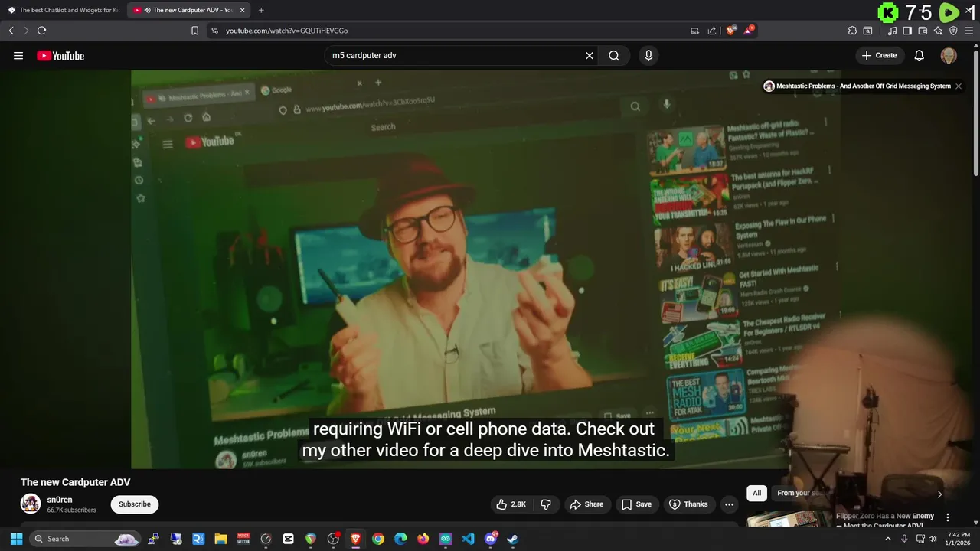
Task: Clear the search box text
Action: pyautogui.click(x=590, y=56)
